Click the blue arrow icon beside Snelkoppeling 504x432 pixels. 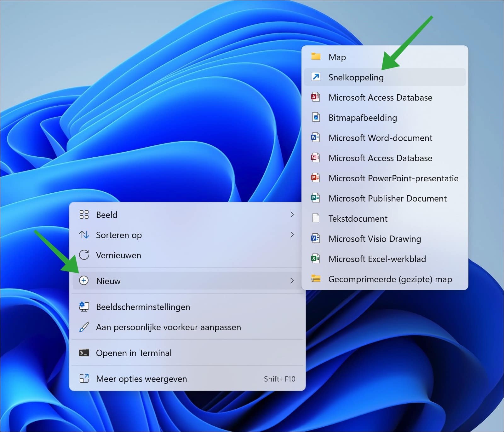316,77
